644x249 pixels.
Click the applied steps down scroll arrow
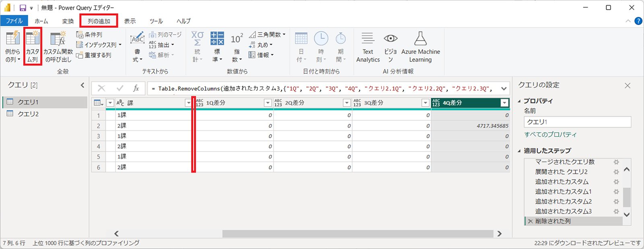[626, 214]
